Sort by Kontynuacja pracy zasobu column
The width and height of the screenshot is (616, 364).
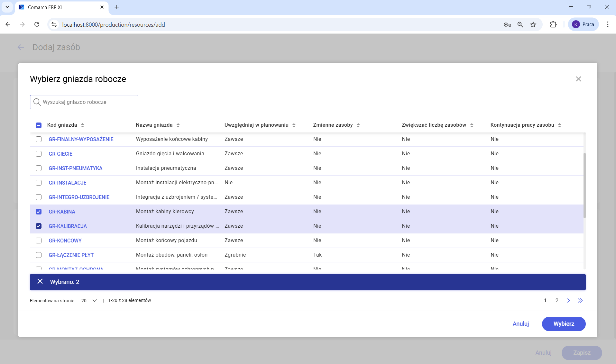click(x=560, y=125)
